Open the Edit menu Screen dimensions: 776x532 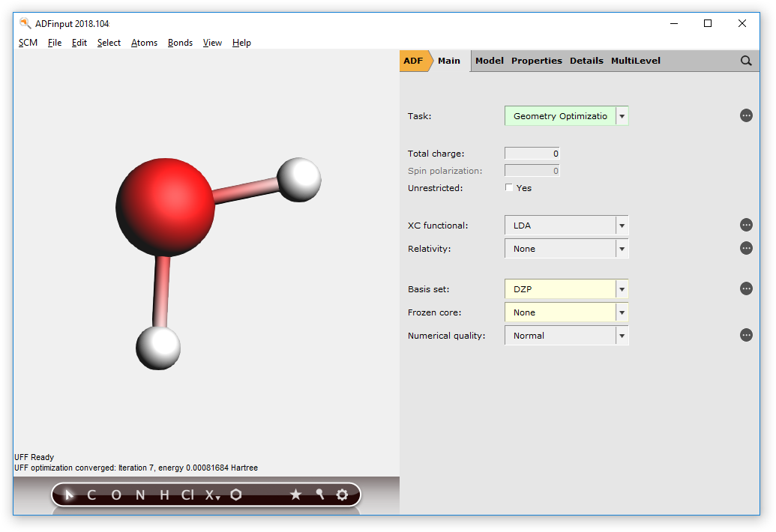(79, 43)
